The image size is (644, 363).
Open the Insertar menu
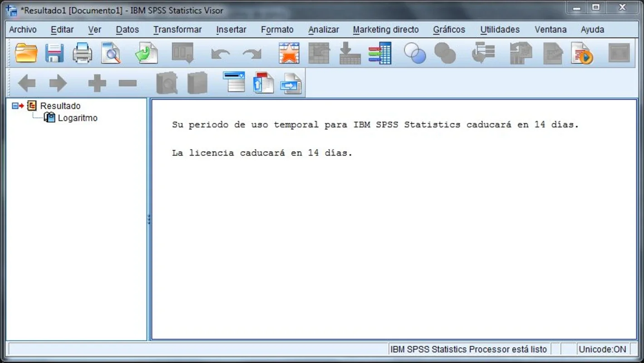(x=231, y=29)
